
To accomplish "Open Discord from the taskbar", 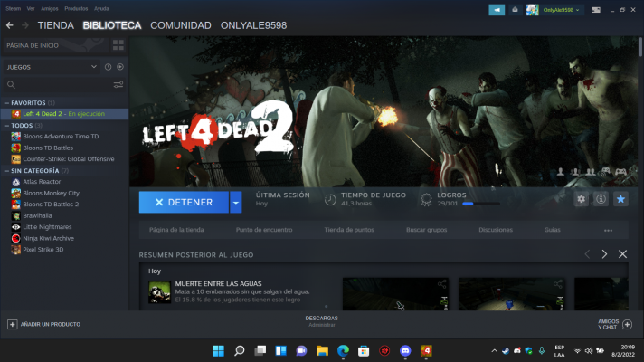I will coord(405,350).
